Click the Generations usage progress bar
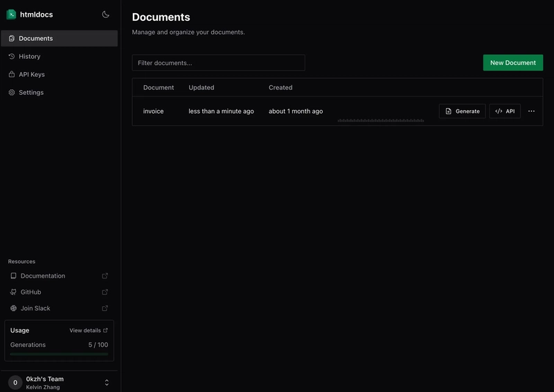The height and width of the screenshot is (392, 554). coord(59,354)
